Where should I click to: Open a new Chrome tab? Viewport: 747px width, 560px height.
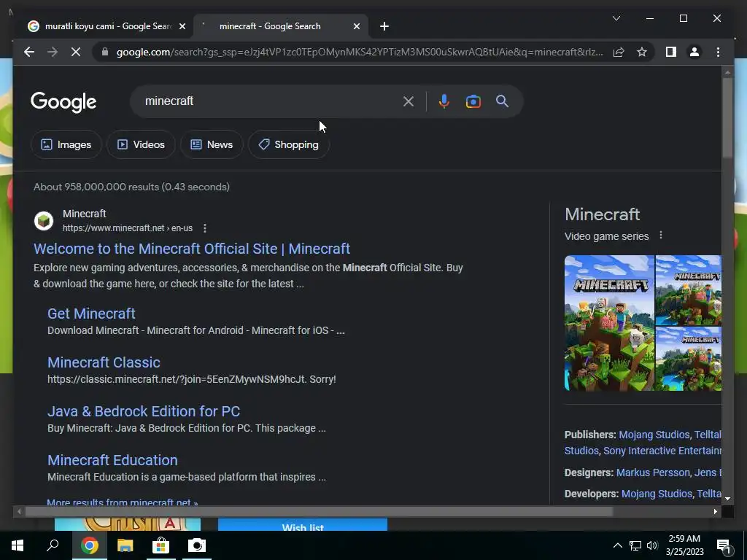click(x=384, y=26)
